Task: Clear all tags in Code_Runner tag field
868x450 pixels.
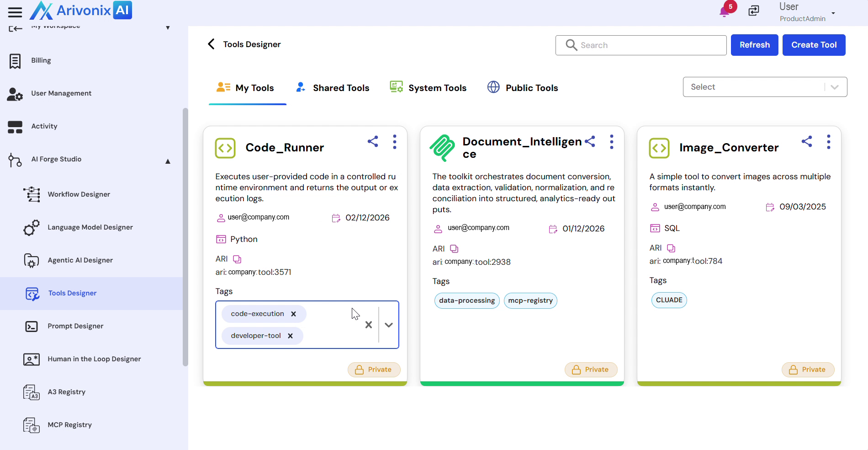Action: coord(369,325)
